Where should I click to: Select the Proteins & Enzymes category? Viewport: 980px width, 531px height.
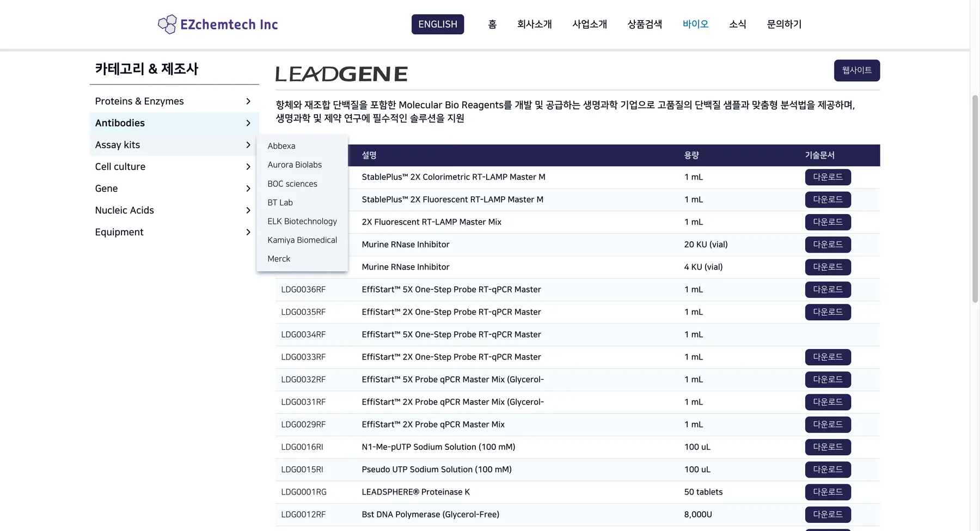[x=174, y=101]
